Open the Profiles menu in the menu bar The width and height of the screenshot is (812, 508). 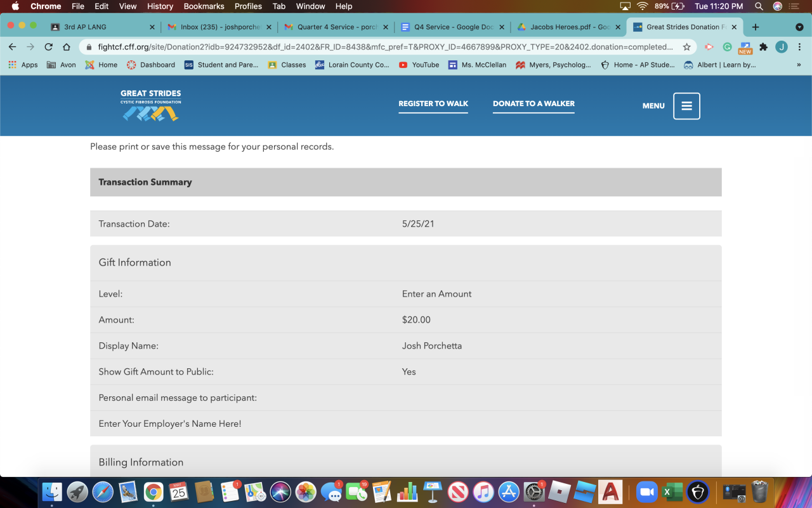pyautogui.click(x=248, y=6)
